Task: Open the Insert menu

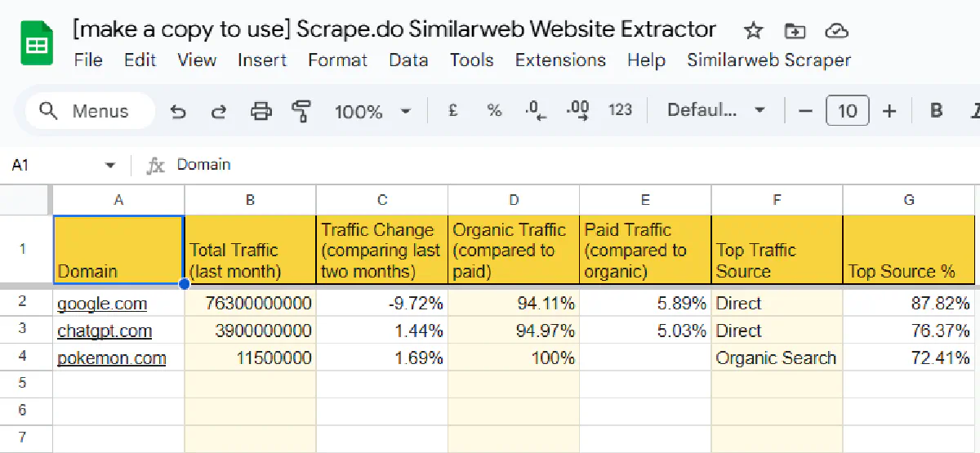Action: tap(262, 60)
